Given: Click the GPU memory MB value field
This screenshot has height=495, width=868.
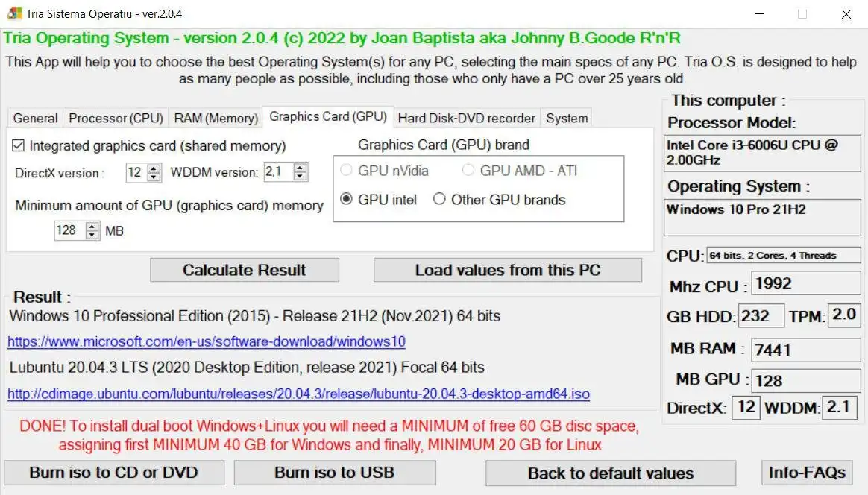Looking at the screenshot, I should (70, 230).
